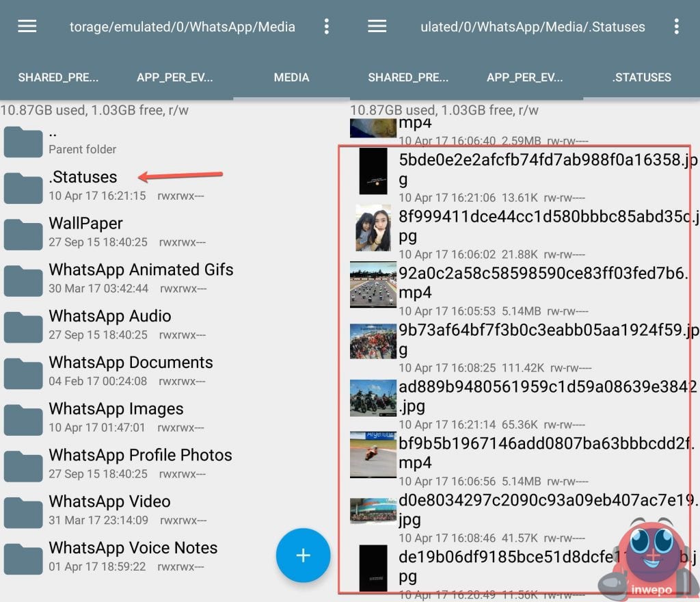Open thumbnail of 92a0c2a58c58598590 mp4 video
Screen dimensions: 700x602
point(373,285)
